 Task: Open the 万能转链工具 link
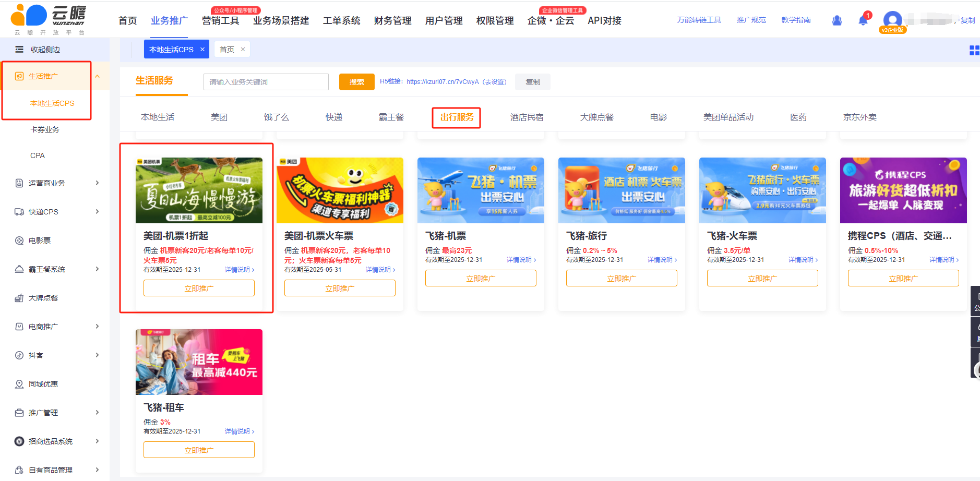(699, 20)
